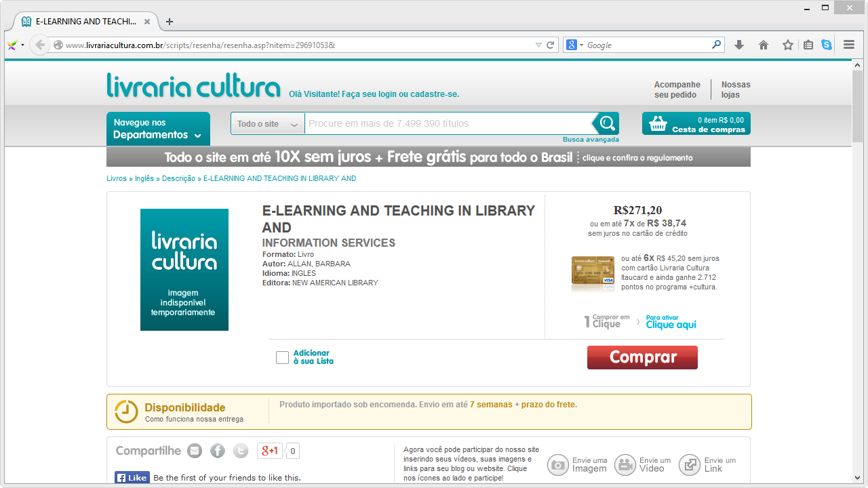The image size is (868, 488).
Task: Select the E-LEARNING AND TEACHI... browser tab
Action: (x=85, y=22)
